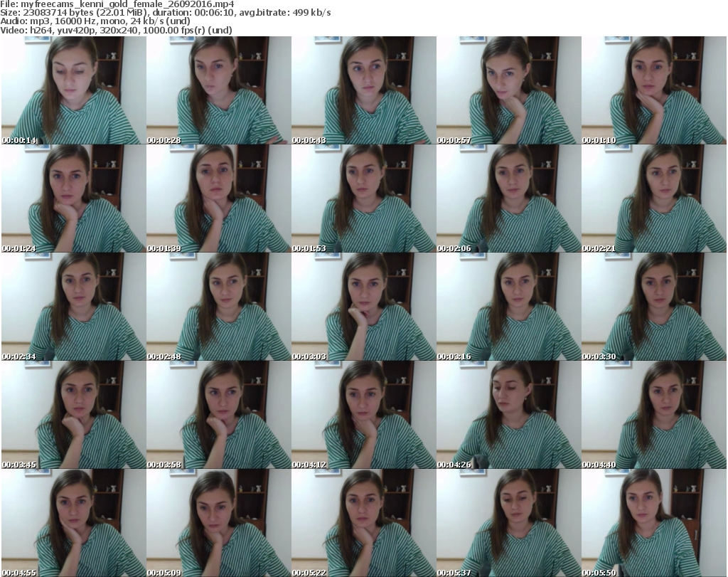Select the frame at timestamp 00:00:28
This screenshot has width=728, height=577.
(x=218, y=90)
